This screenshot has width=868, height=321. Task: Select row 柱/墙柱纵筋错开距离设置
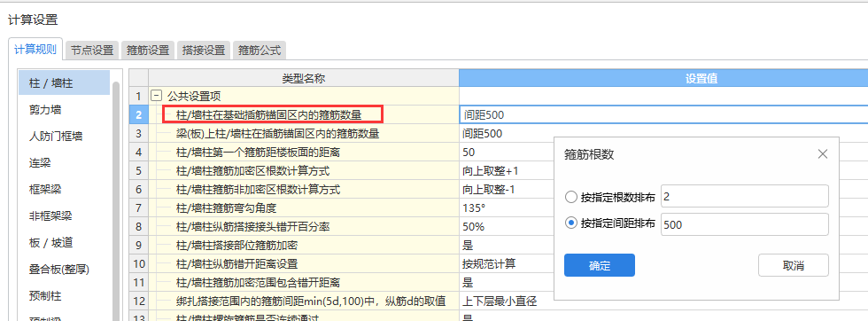303,264
